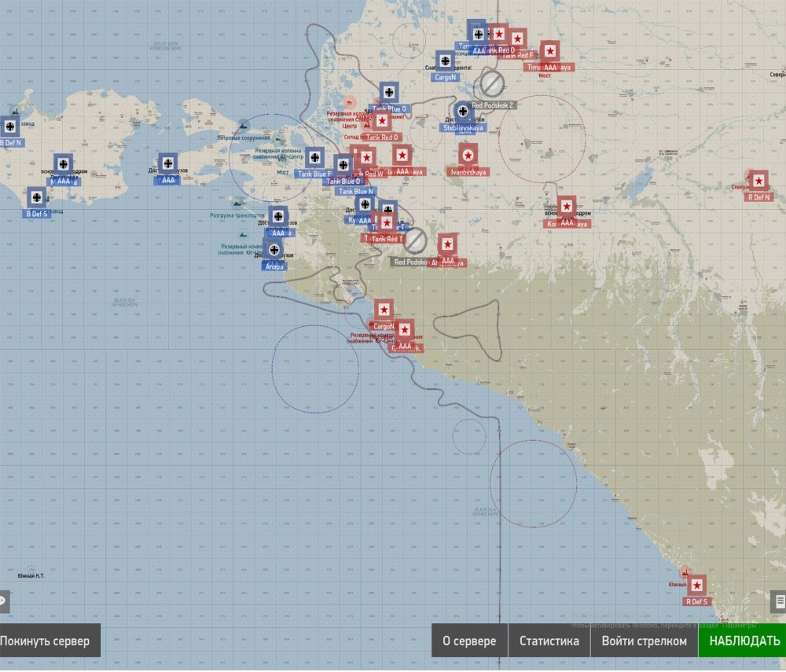Click the red Мост label below Timashevskaya
This screenshot has height=672, width=786.
[x=545, y=75]
